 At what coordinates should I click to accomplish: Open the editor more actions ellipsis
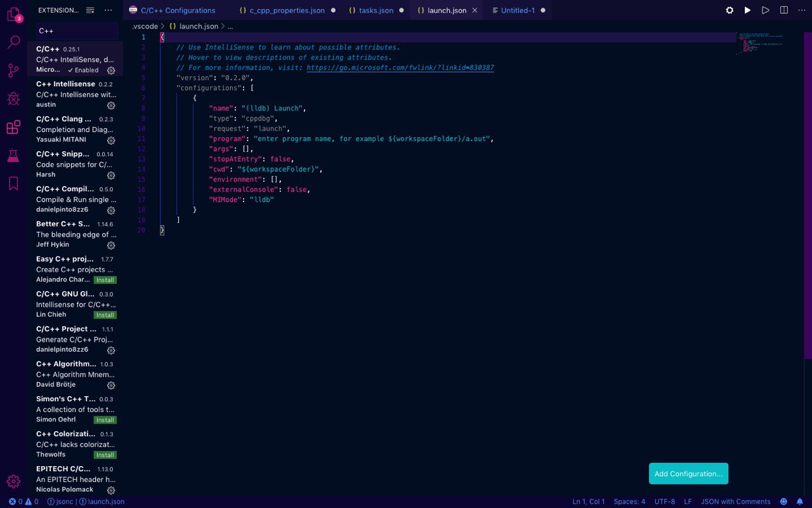point(801,10)
